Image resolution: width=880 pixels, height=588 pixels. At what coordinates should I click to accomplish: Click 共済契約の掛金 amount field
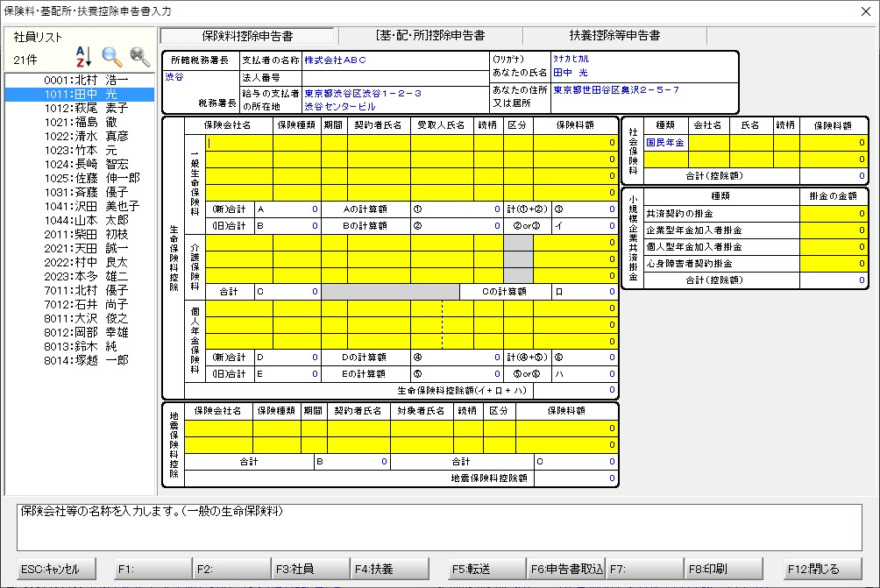pos(834,214)
